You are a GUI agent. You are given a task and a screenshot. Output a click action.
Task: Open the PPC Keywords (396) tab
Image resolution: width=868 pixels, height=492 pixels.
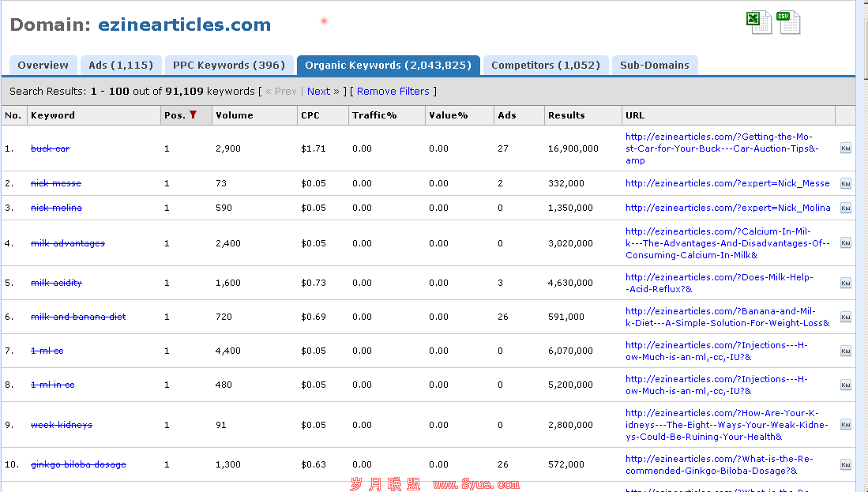coord(229,66)
